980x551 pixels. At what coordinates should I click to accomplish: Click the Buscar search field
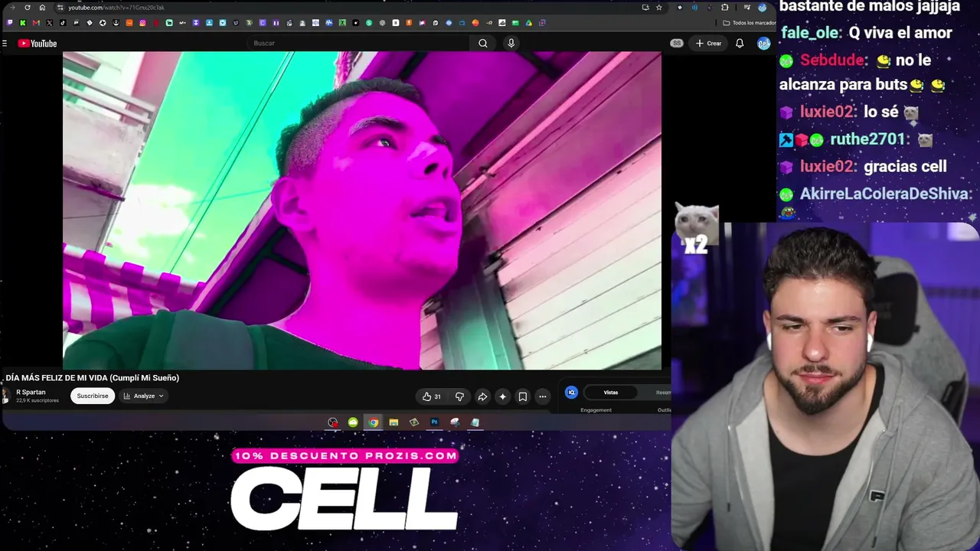(x=358, y=44)
